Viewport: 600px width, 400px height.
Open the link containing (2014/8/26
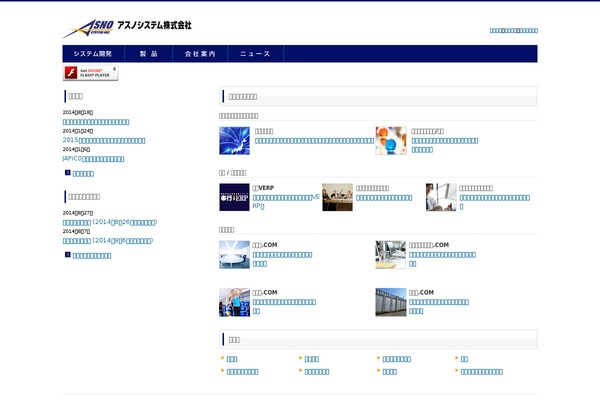(110, 222)
